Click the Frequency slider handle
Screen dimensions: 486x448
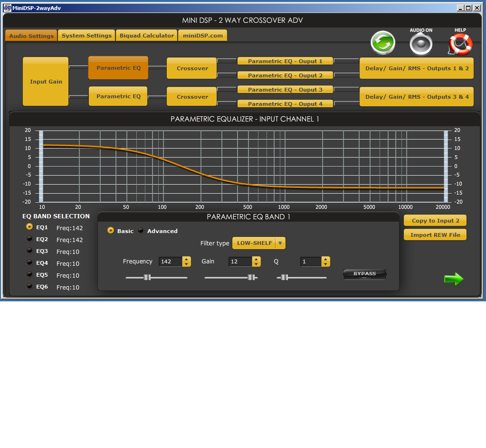[x=147, y=277]
